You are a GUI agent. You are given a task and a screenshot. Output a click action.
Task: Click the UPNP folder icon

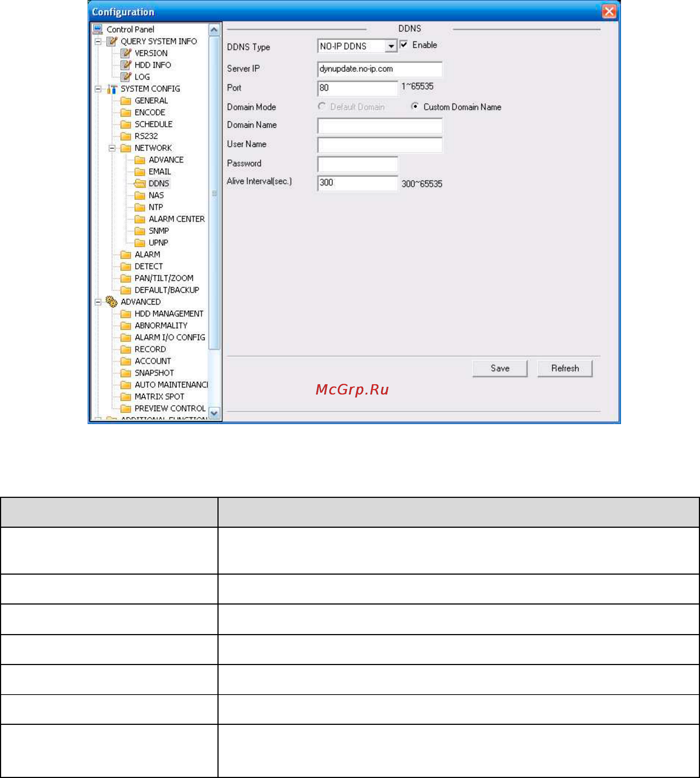[x=140, y=243]
